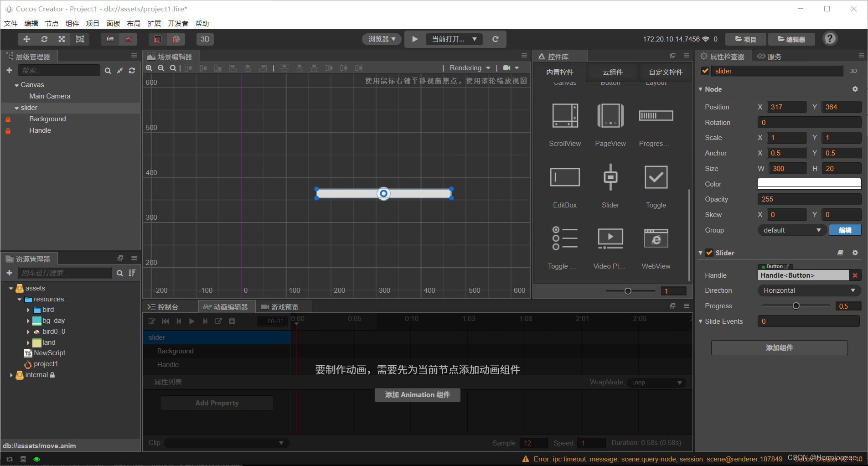The height and width of the screenshot is (466, 868).
Task: Open the WrapMode Loop dropdown
Action: click(656, 383)
